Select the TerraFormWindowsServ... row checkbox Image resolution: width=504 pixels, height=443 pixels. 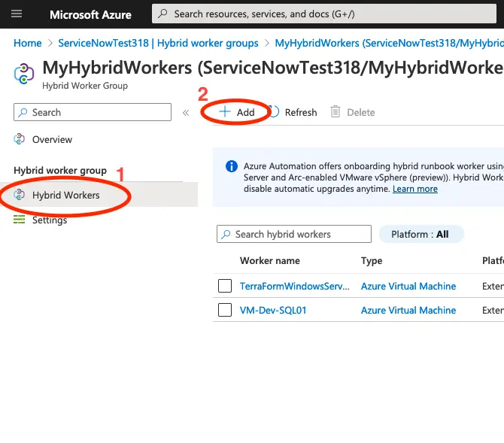click(x=225, y=286)
